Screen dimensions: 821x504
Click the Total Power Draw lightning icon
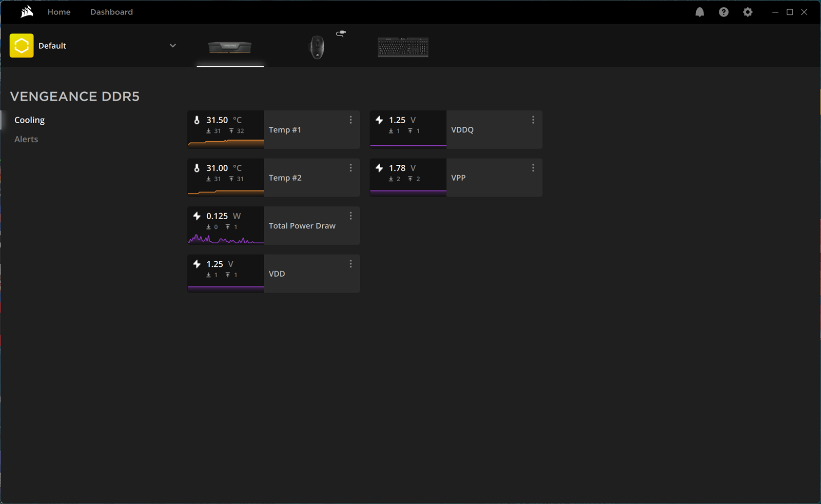[x=197, y=216]
